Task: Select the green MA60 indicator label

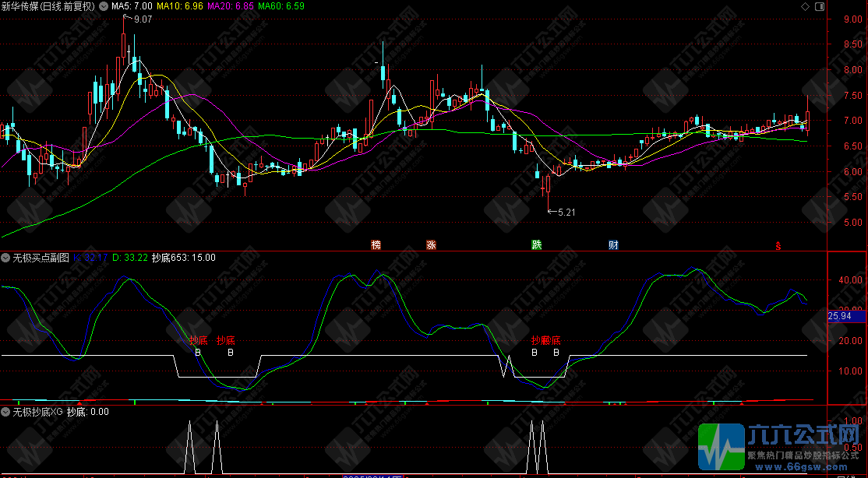Action: click(x=281, y=6)
